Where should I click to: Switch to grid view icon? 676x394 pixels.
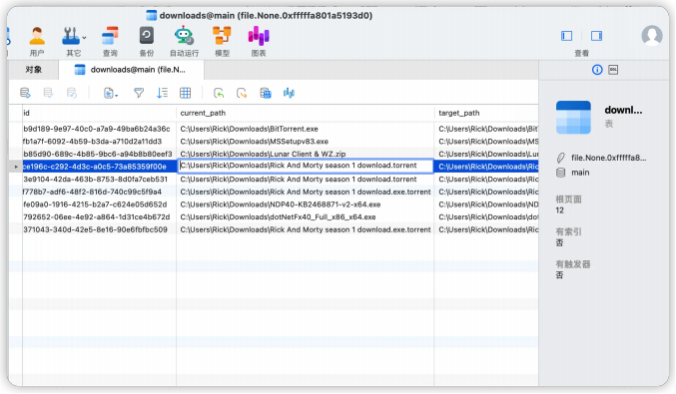185,93
